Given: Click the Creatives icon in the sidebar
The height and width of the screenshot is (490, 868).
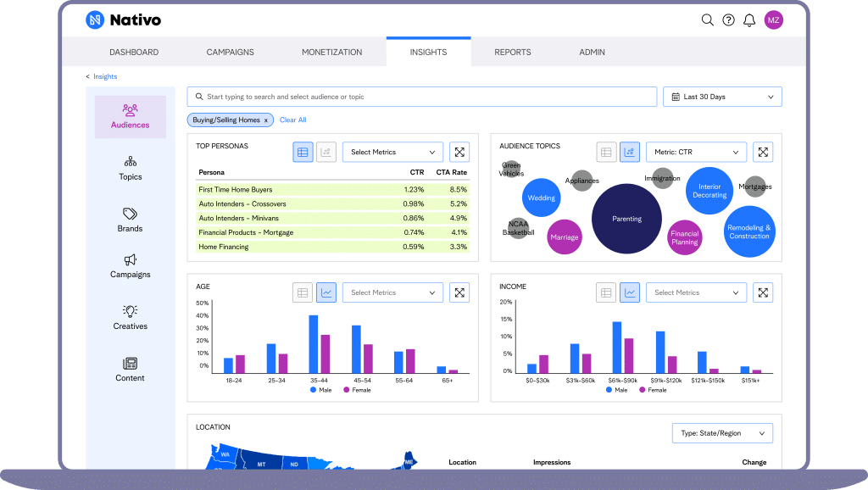Looking at the screenshot, I should click(x=130, y=317).
